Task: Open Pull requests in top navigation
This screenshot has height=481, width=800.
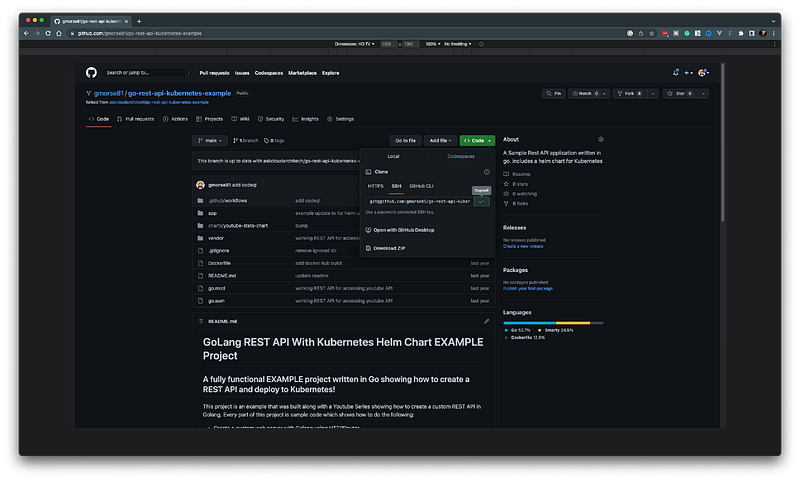Action: 214,73
